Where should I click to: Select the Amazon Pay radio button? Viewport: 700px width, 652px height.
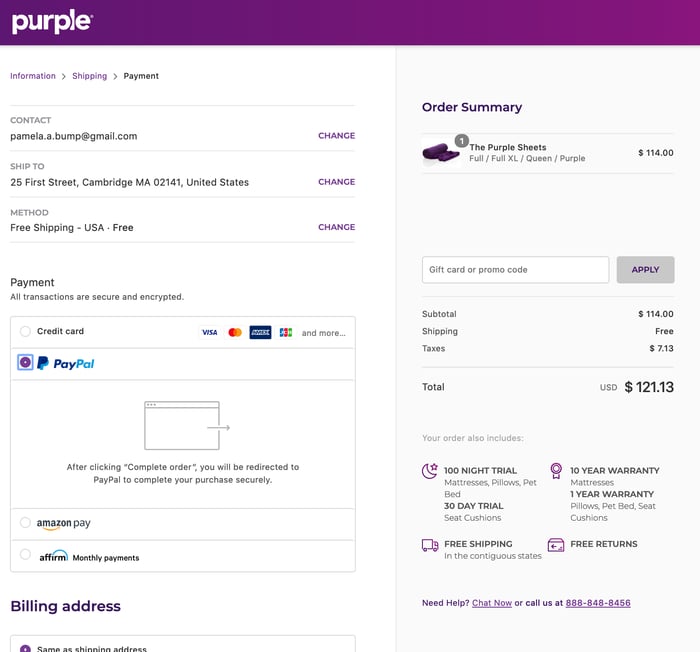25,523
